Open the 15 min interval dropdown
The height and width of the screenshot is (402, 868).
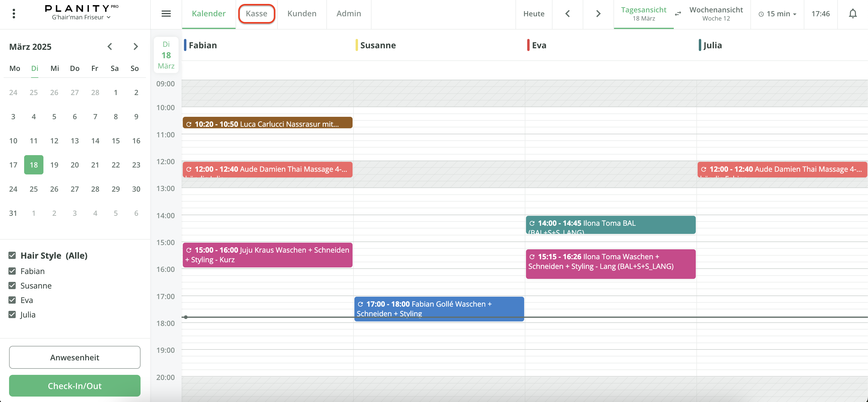point(777,14)
